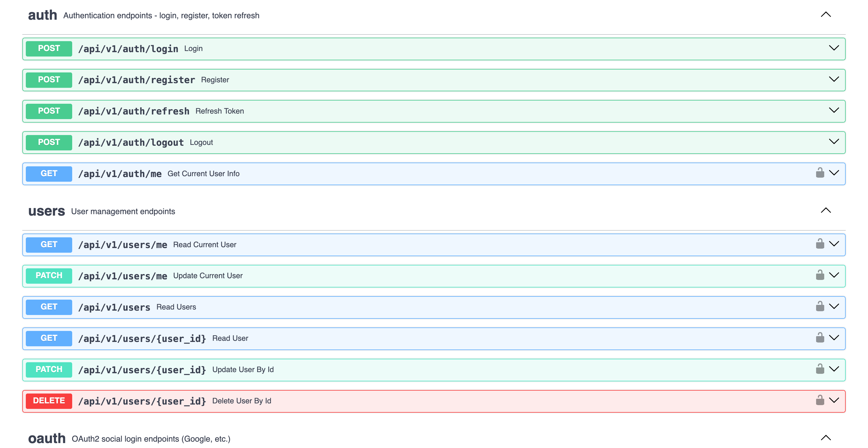Viewport: 868px width, 448px height.
Task: Click the padlock on PATCH /api/v1/users/me
Action: [820, 276]
